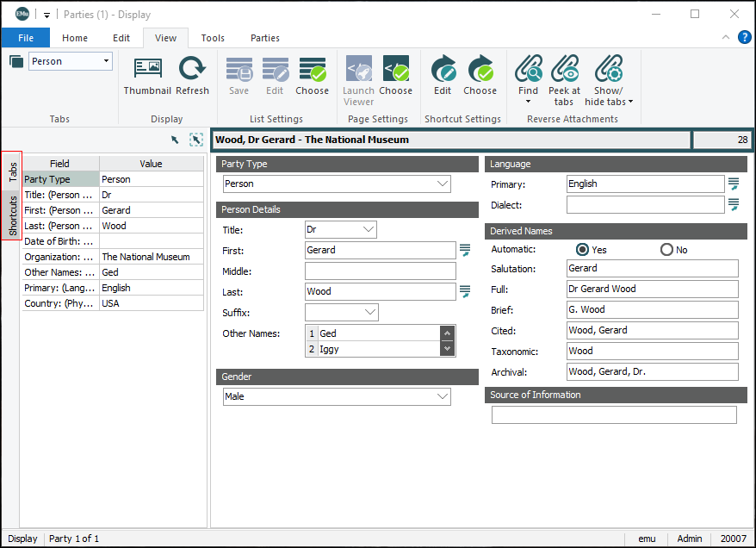Find reverse attachments
The width and height of the screenshot is (756, 548).
(527, 79)
